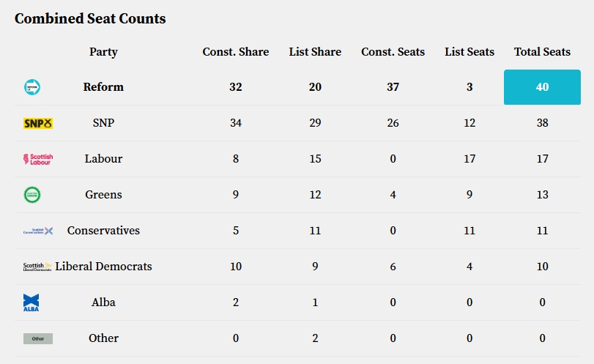Click the highlighted Reform total of 40

point(542,87)
